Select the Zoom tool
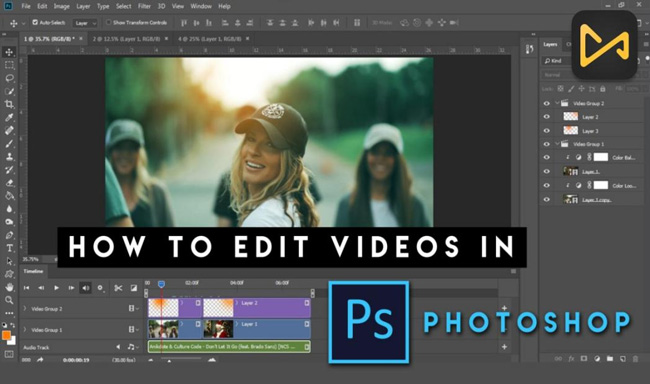The image size is (650, 384). (9, 300)
